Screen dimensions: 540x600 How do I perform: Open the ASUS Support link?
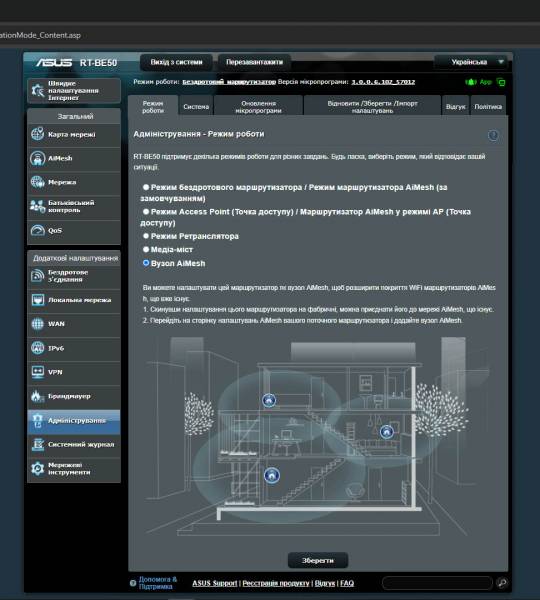[215, 583]
